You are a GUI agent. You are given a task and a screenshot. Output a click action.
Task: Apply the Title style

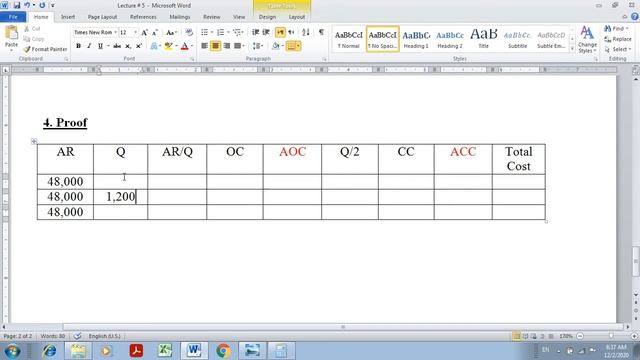point(484,39)
